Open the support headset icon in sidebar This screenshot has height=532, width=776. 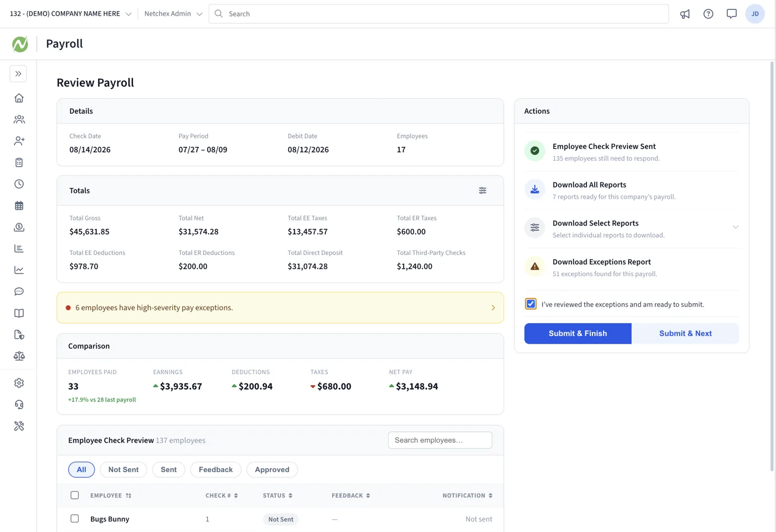19,405
